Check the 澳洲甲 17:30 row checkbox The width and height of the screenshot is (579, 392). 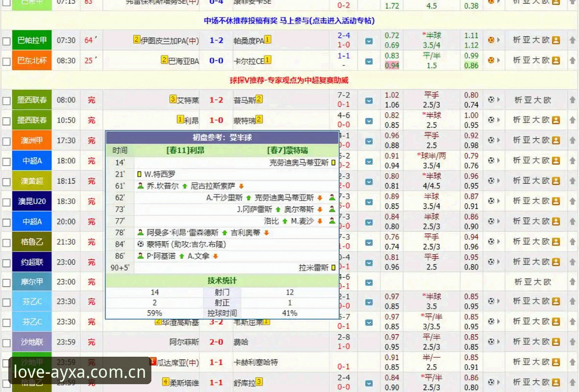tap(6, 142)
